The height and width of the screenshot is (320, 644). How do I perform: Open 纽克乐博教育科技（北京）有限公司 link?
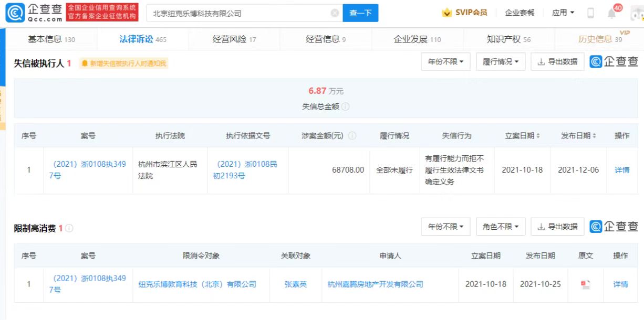[x=198, y=284]
